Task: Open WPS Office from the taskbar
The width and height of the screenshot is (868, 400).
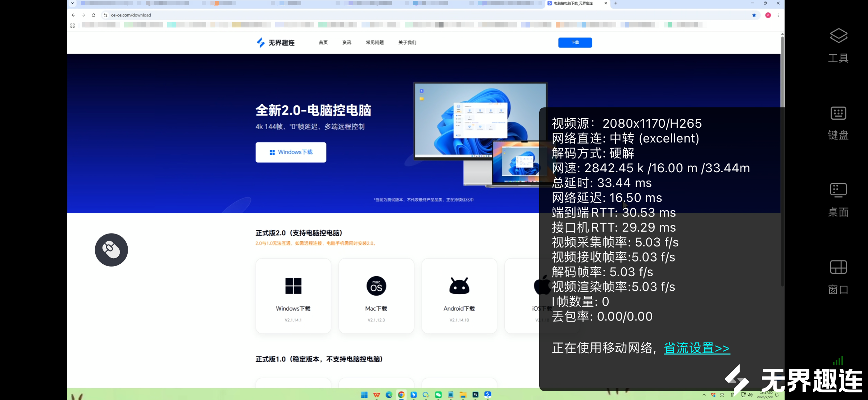Action: click(377, 395)
